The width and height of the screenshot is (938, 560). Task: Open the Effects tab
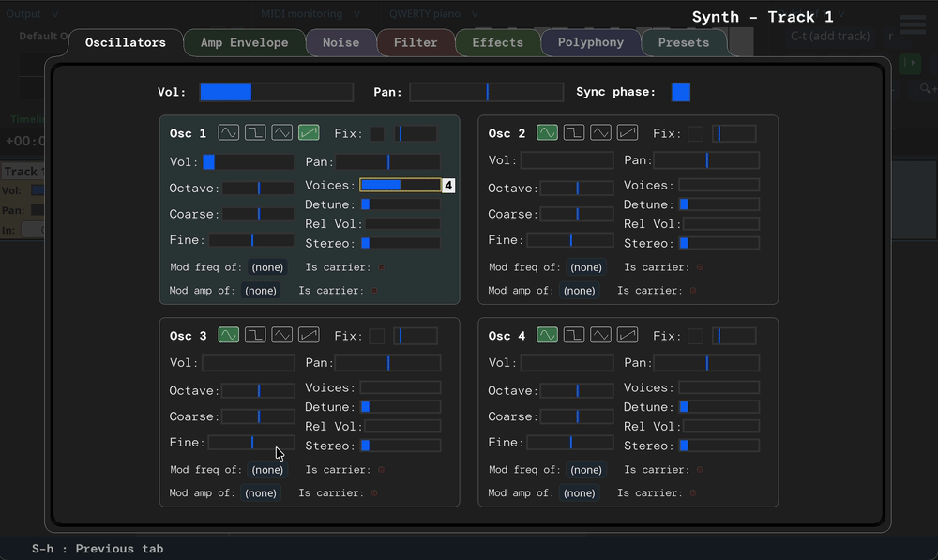tap(497, 42)
